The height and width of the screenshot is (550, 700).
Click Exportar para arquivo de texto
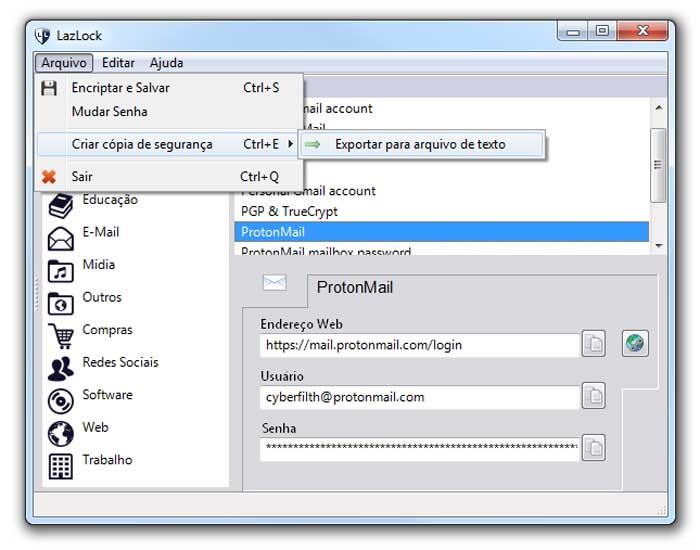pyautogui.click(x=422, y=144)
